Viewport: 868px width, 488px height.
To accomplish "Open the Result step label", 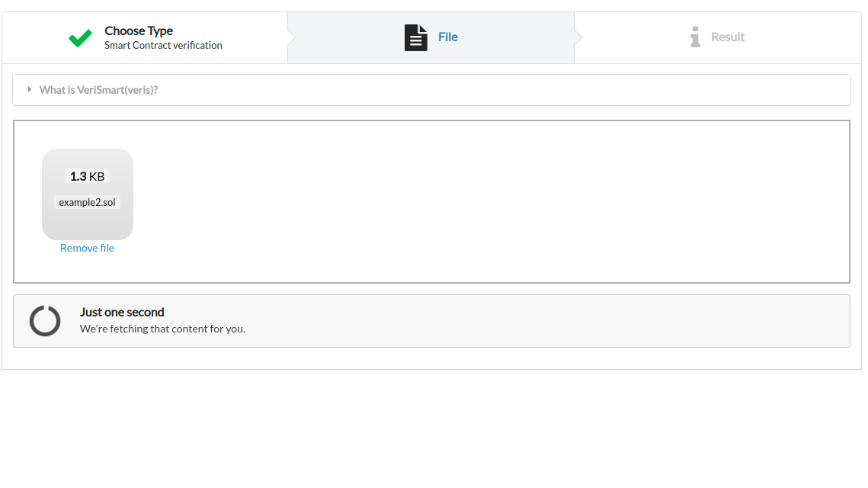I will [727, 37].
